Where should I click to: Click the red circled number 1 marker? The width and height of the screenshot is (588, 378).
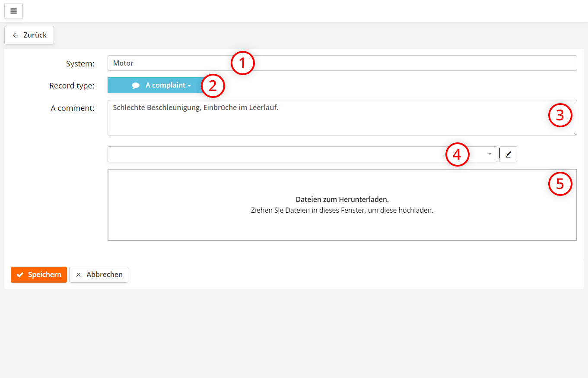click(242, 63)
